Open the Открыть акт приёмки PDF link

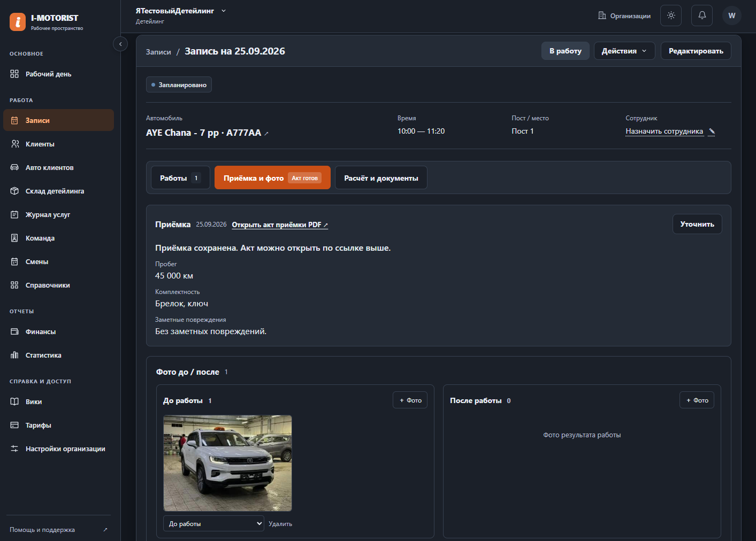(x=280, y=225)
